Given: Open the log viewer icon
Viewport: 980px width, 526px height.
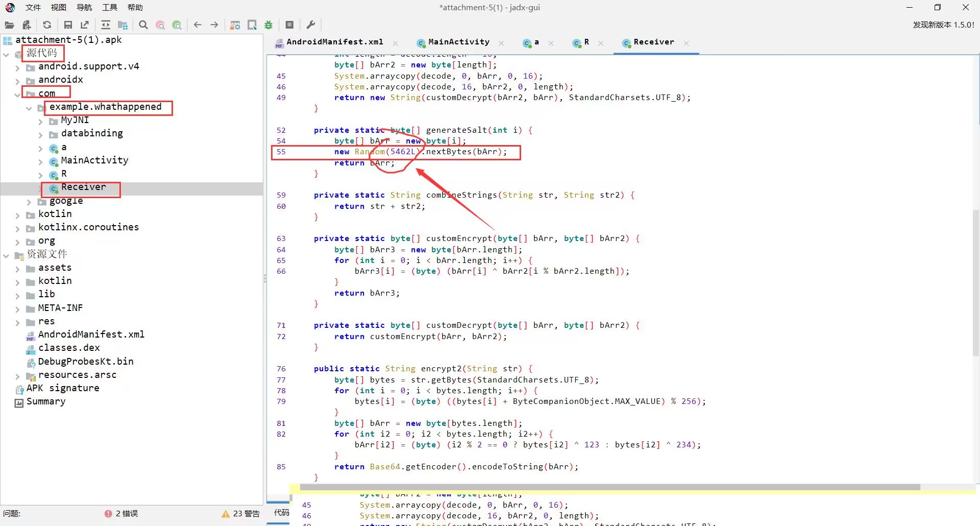Looking at the screenshot, I should click(289, 25).
